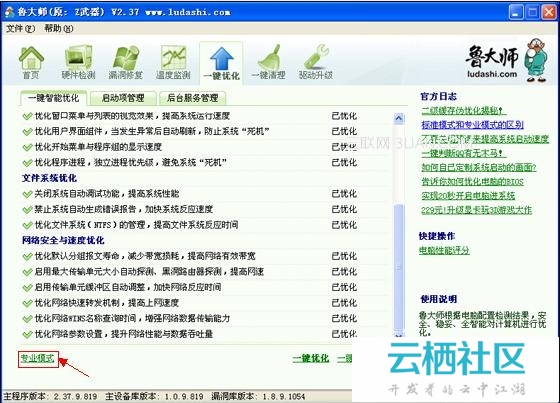
Task: Open 电脑性能评分 quick action link
Action: [x=444, y=250]
